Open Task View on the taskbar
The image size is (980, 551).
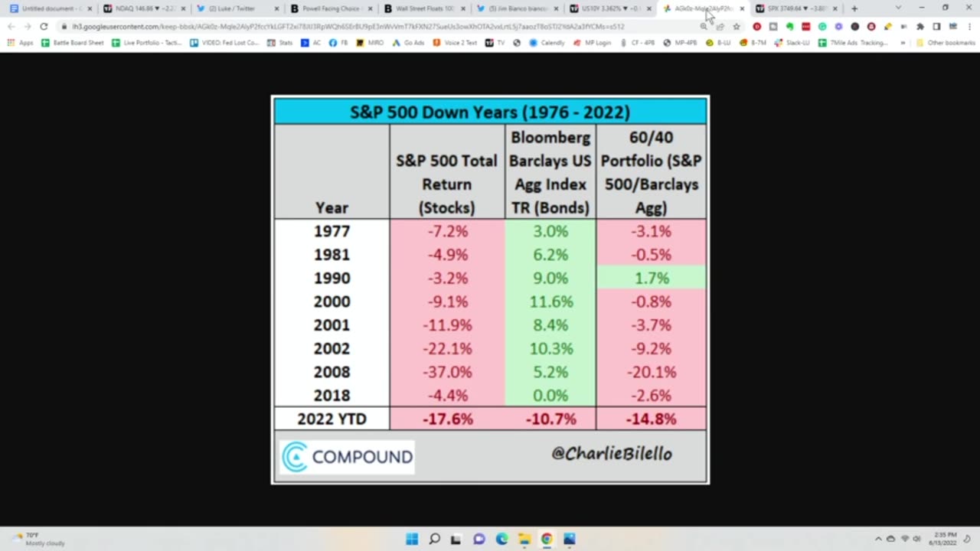[456, 539]
